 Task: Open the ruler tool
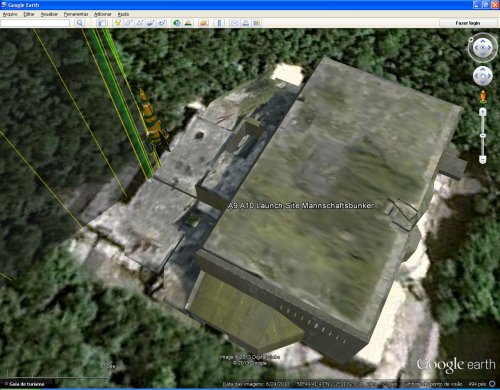[219, 23]
